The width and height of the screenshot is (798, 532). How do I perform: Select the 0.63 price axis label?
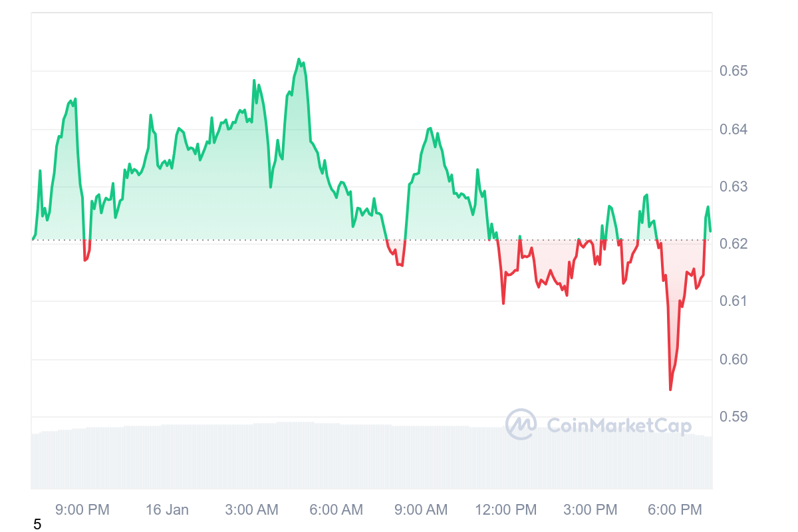734,187
